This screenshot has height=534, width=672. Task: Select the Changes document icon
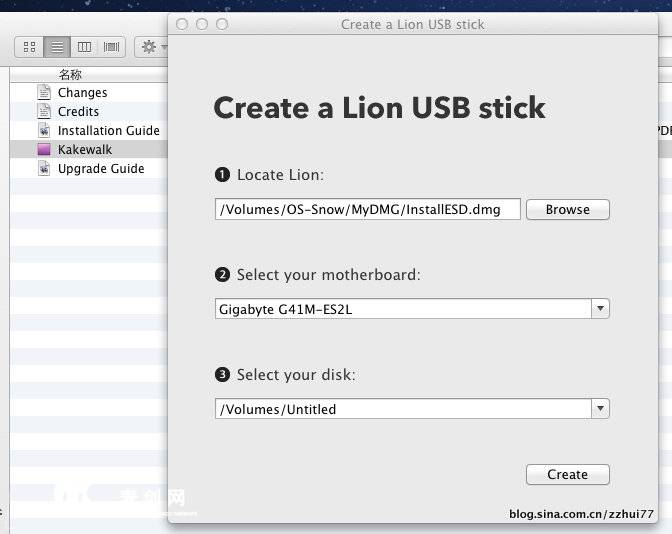pos(44,92)
